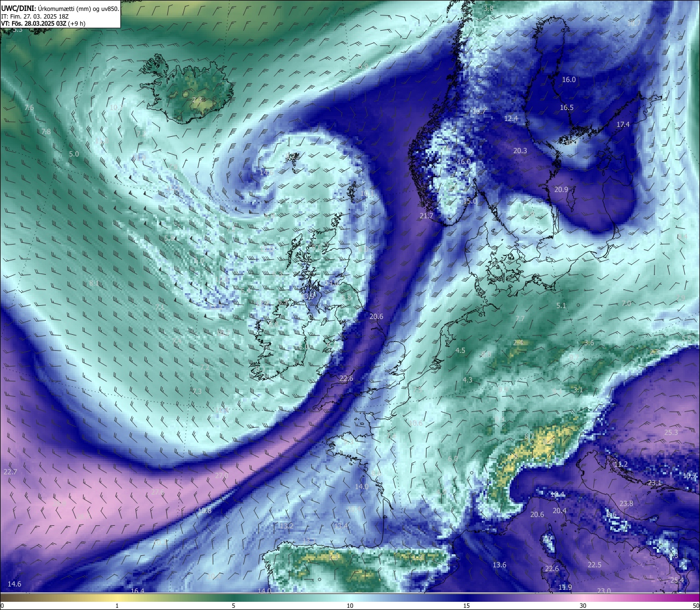Click the 3.6 value on the map

(x=589, y=342)
